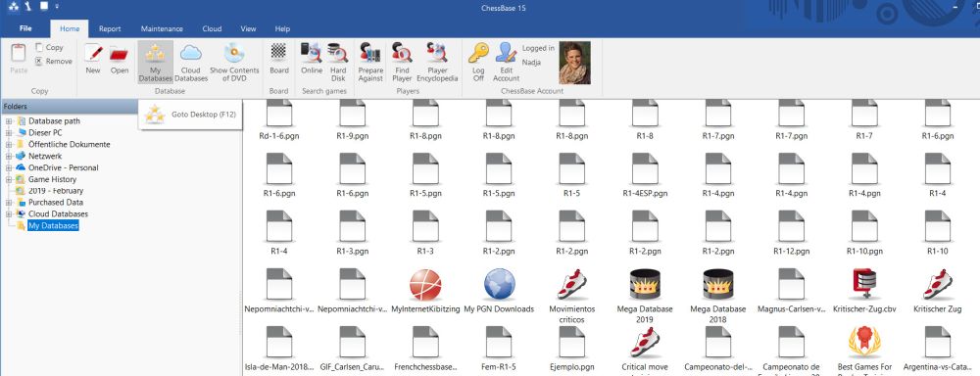Screen dimensions: 980x376
Task: Select the GIF_Carlsen_Caru... file
Action: (x=353, y=343)
